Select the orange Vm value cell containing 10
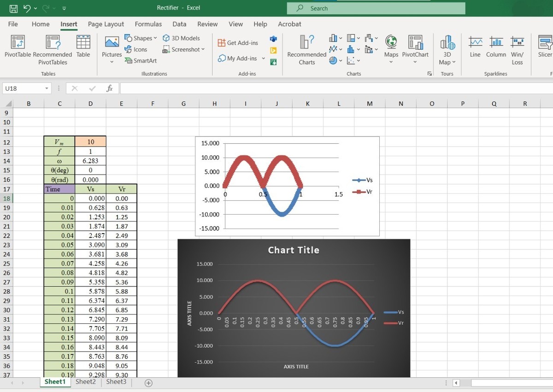553x392 pixels. pyautogui.click(x=90, y=142)
